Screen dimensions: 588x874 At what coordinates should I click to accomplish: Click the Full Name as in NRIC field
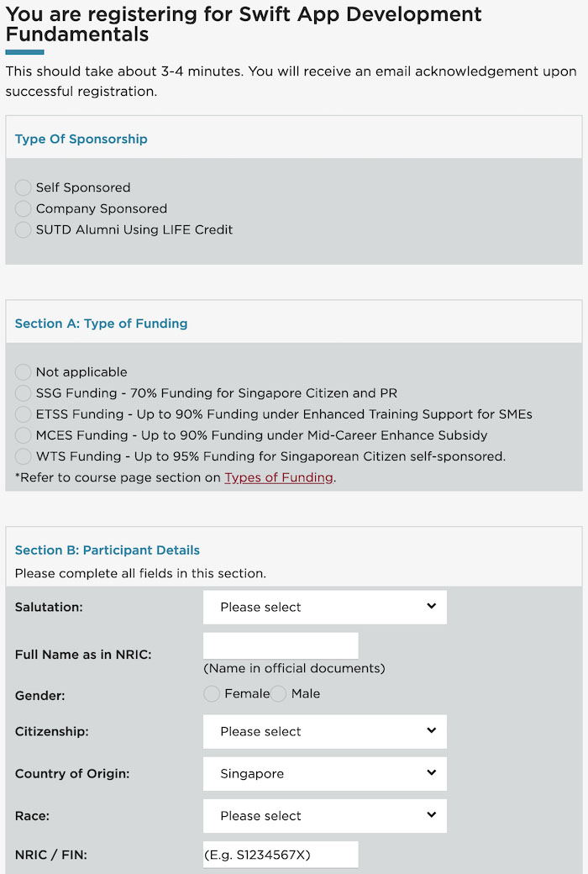(281, 645)
